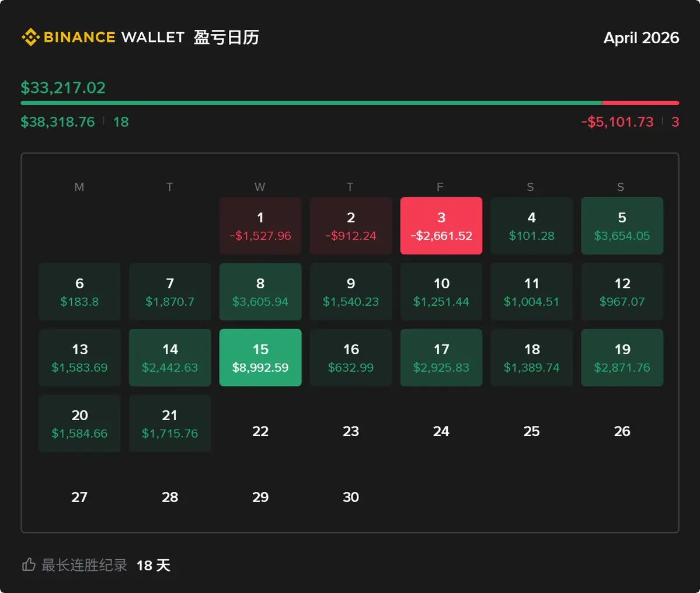Open April 2 with -$912.24 loss
This screenshot has height=593, width=700.
click(x=351, y=226)
